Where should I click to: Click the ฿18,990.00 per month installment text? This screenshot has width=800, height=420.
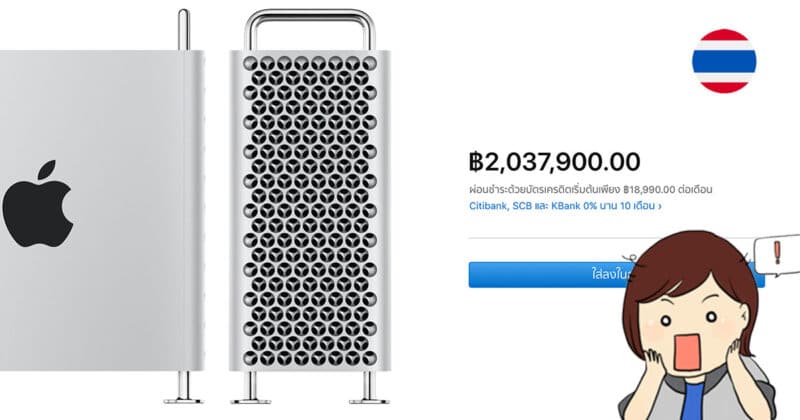coord(649,190)
